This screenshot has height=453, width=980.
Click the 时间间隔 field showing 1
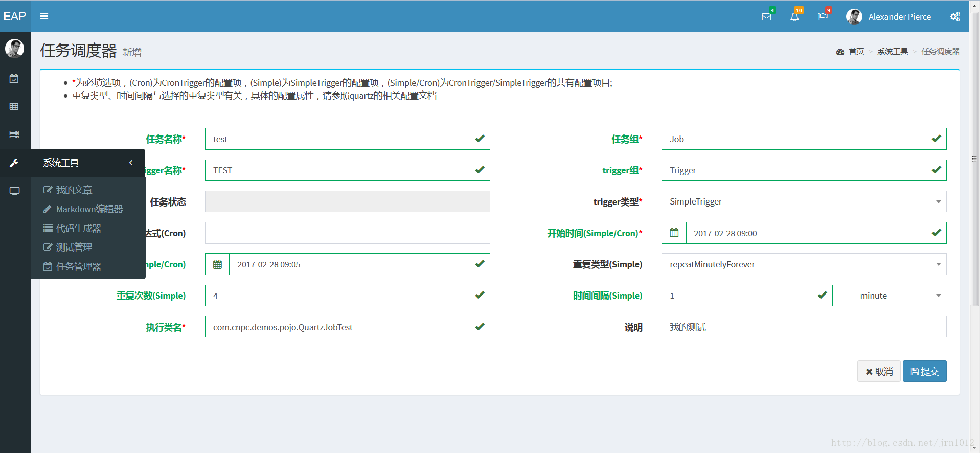click(x=747, y=296)
